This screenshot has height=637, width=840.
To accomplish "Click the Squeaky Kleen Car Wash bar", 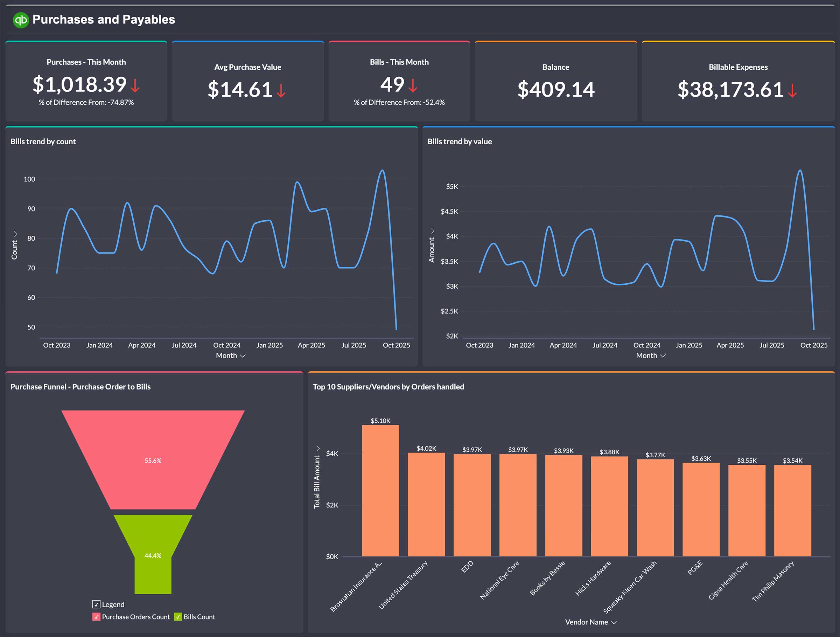I will (x=655, y=508).
